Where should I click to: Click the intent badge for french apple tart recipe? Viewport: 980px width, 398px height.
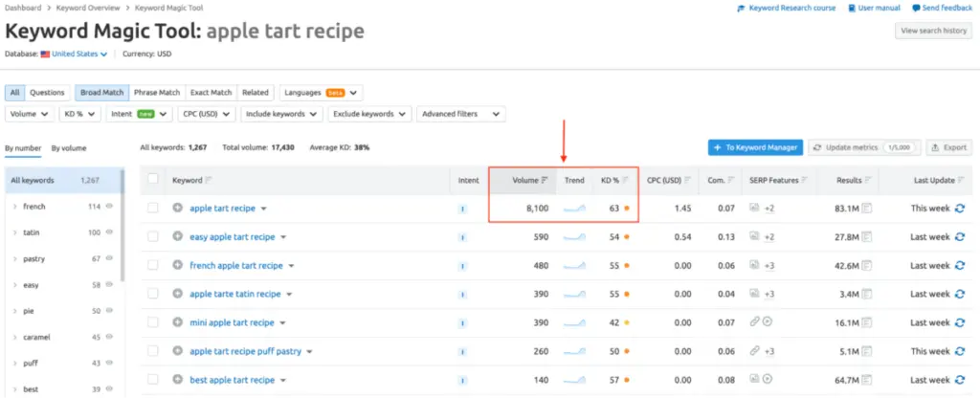click(463, 265)
